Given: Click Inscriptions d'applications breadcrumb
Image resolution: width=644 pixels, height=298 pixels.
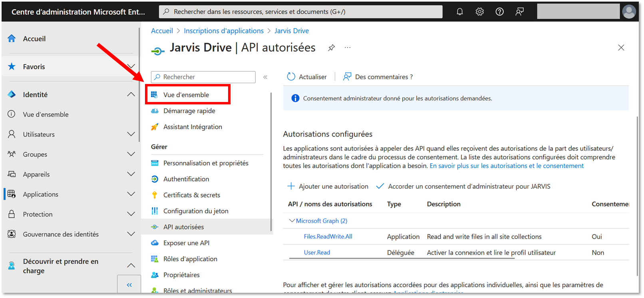Looking at the screenshot, I should pos(224,31).
